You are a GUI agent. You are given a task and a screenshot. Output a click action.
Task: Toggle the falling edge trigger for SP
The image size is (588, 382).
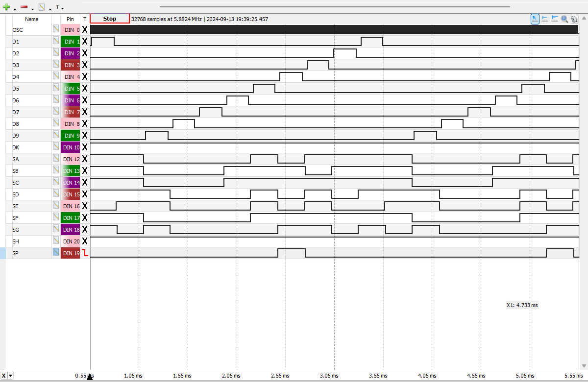pyautogui.click(x=85, y=253)
